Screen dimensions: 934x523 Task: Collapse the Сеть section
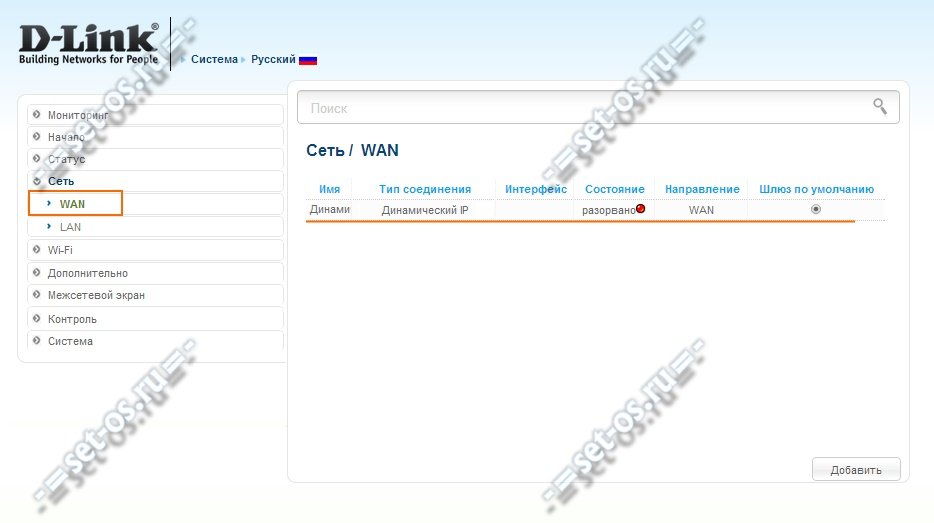[x=155, y=181]
